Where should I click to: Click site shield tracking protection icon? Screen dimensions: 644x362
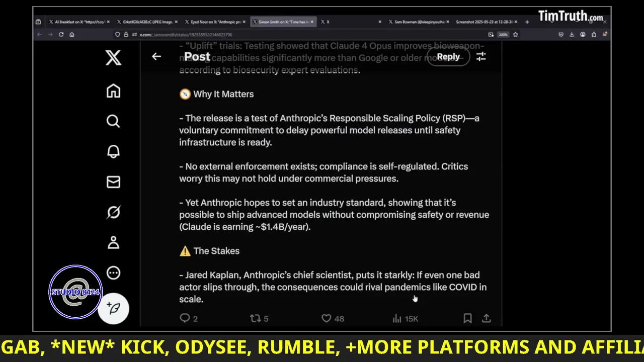coord(118,35)
